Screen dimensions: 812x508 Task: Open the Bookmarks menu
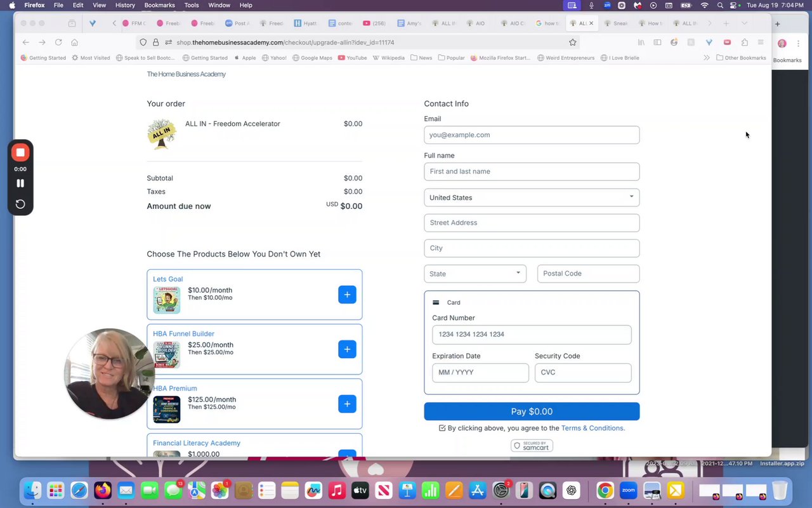tap(159, 5)
